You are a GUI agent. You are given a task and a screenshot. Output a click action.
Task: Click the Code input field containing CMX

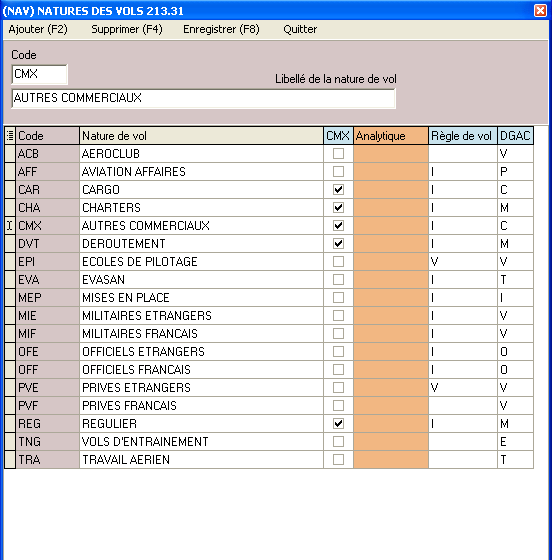pos(39,74)
